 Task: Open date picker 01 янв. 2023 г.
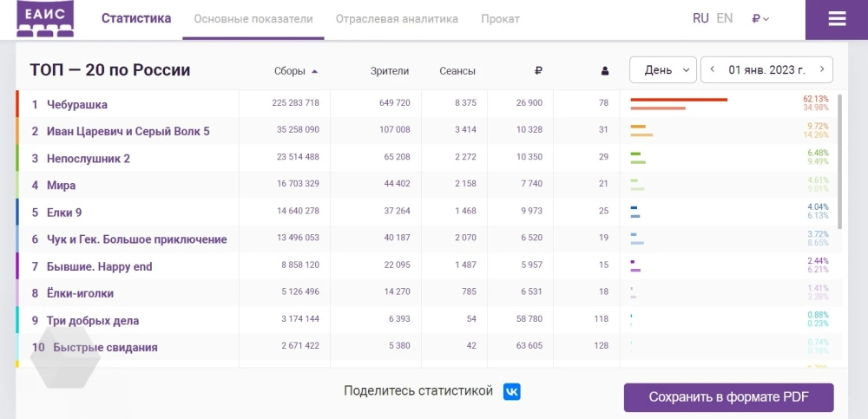tap(766, 70)
